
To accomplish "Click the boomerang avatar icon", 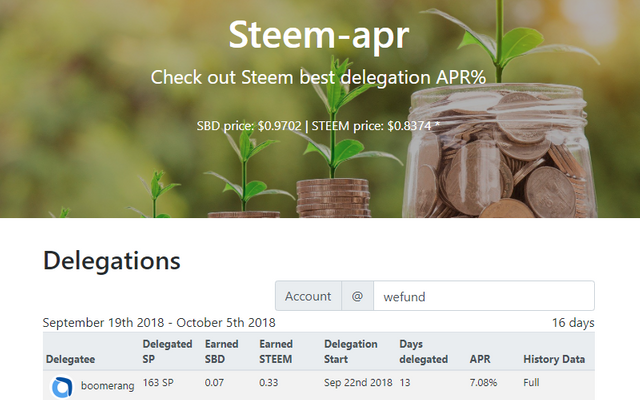I will pos(62,386).
